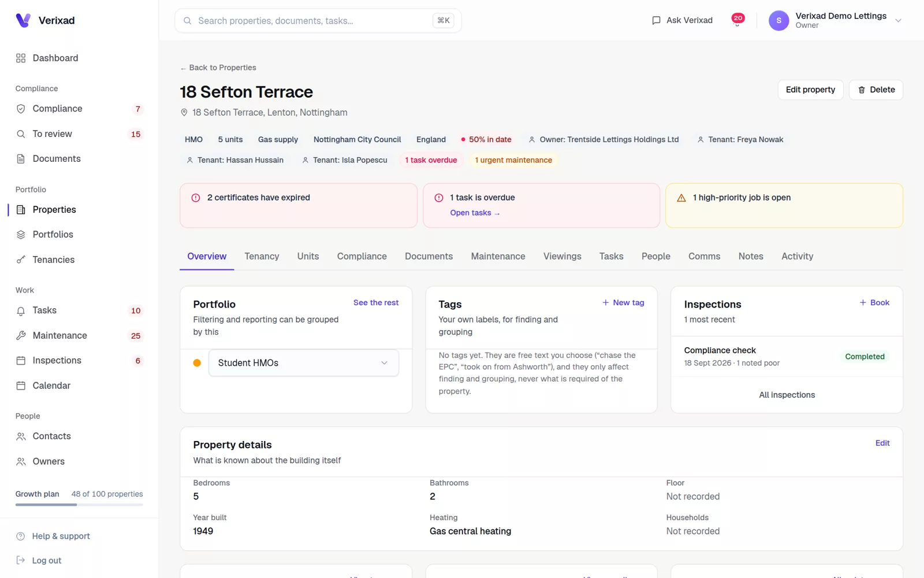Image resolution: width=924 pixels, height=578 pixels.
Task: Click Edit in Property details
Action: click(x=882, y=443)
